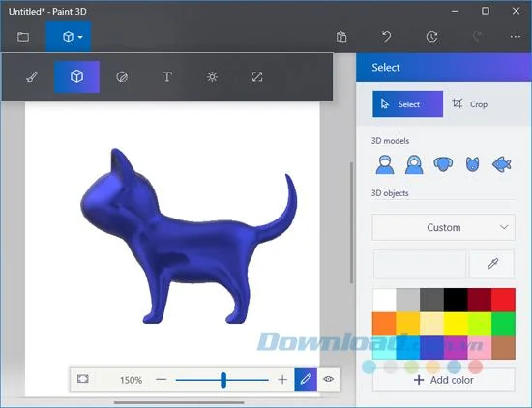
Task: Undo the last action
Action: coord(387,37)
